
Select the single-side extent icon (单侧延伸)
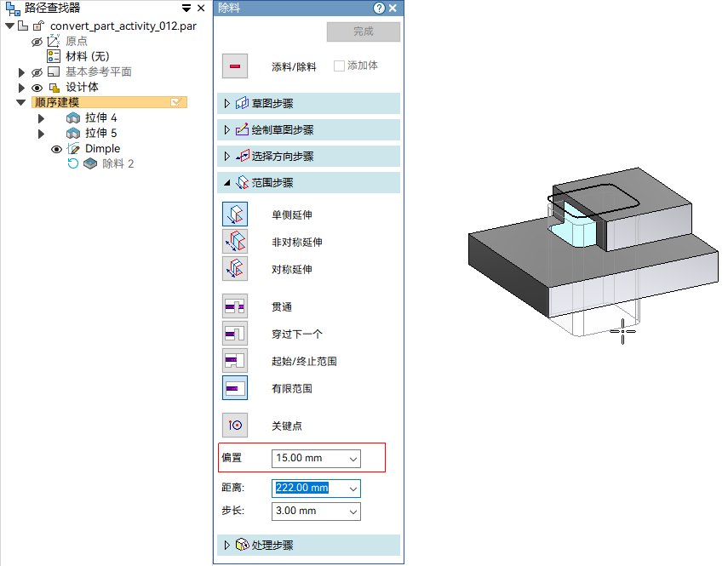pyautogui.click(x=235, y=214)
